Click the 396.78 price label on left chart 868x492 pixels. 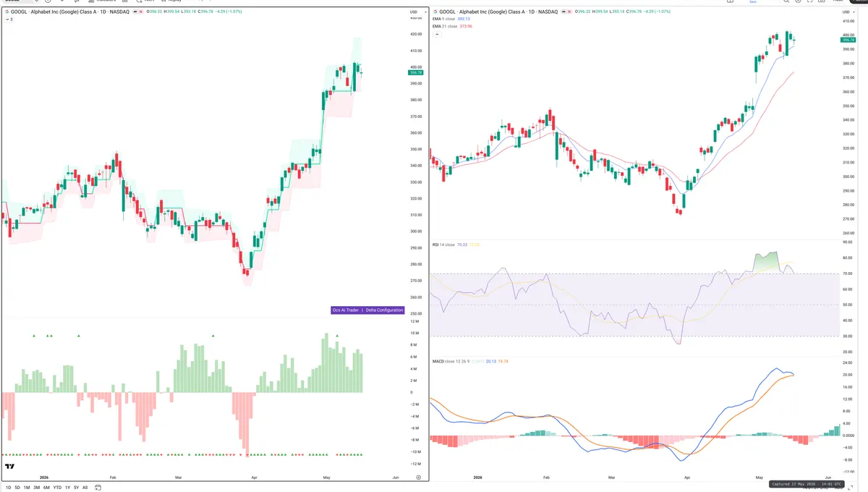tap(415, 73)
